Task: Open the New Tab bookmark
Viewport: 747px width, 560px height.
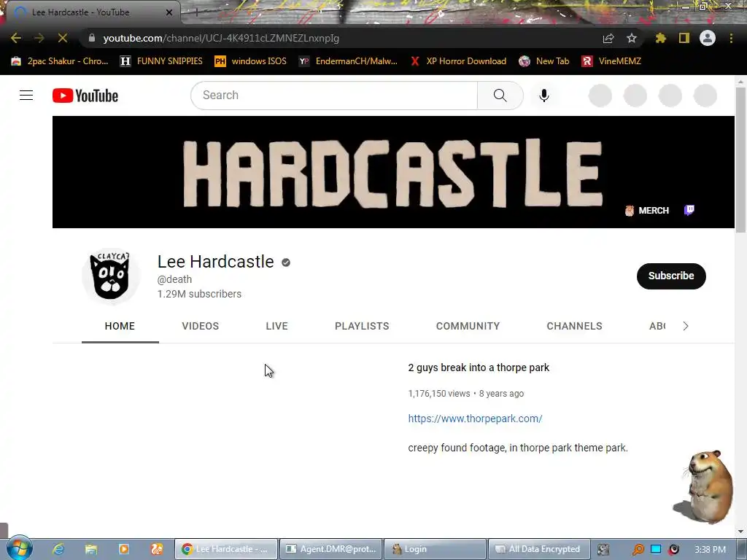Action: [x=544, y=61]
